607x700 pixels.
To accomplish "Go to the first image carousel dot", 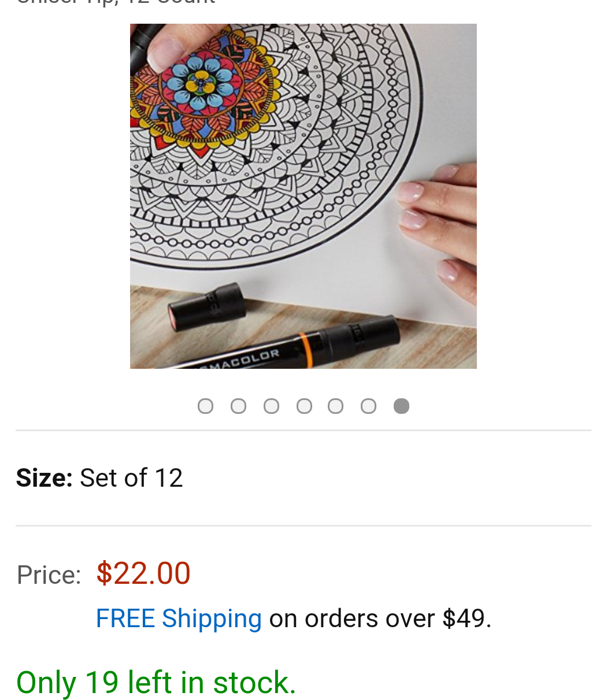I will click(205, 406).
